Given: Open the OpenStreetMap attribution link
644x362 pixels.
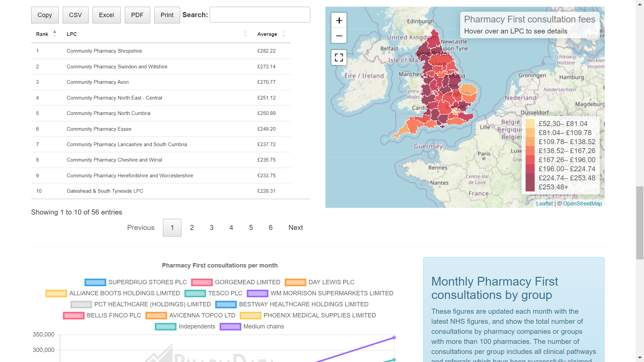Looking at the screenshot, I should click(x=583, y=203).
